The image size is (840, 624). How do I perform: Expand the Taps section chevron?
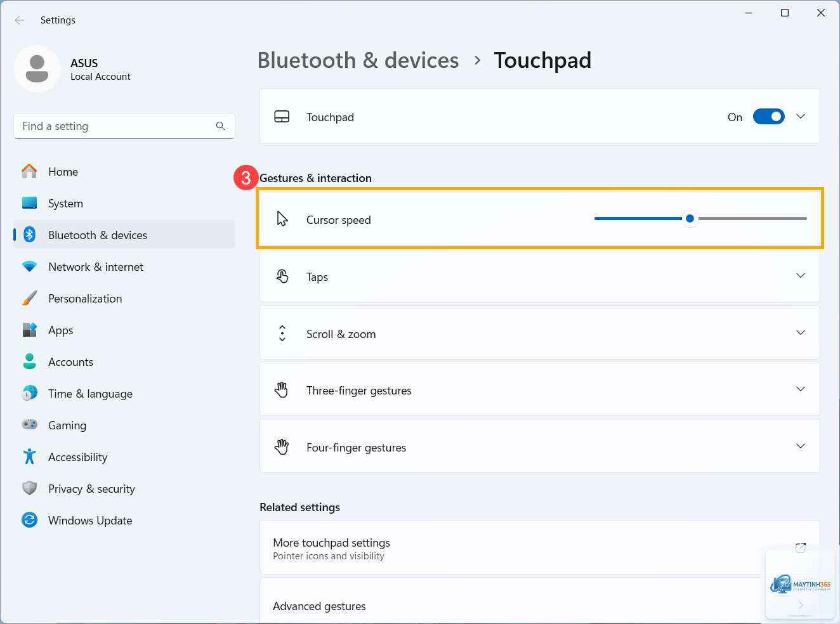(x=801, y=275)
